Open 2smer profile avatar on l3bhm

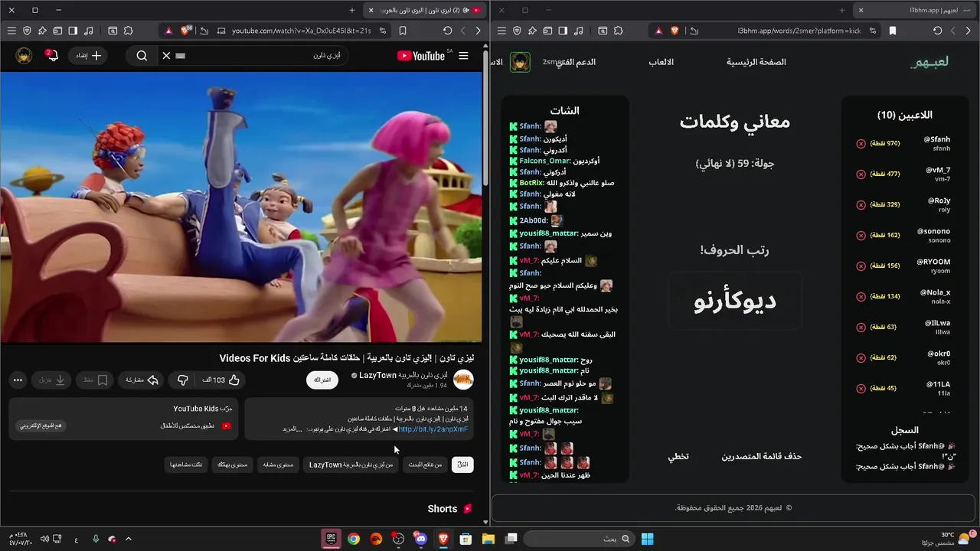click(x=520, y=63)
